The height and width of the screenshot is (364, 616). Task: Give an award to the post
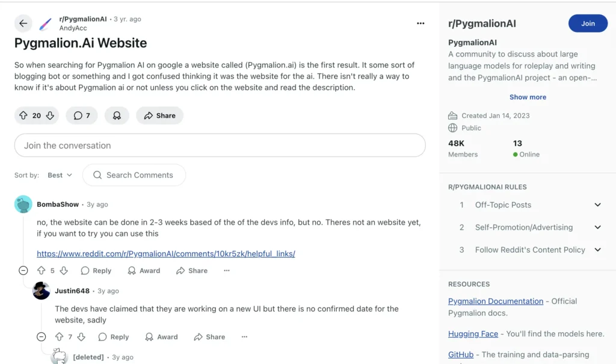click(x=117, y=116)
